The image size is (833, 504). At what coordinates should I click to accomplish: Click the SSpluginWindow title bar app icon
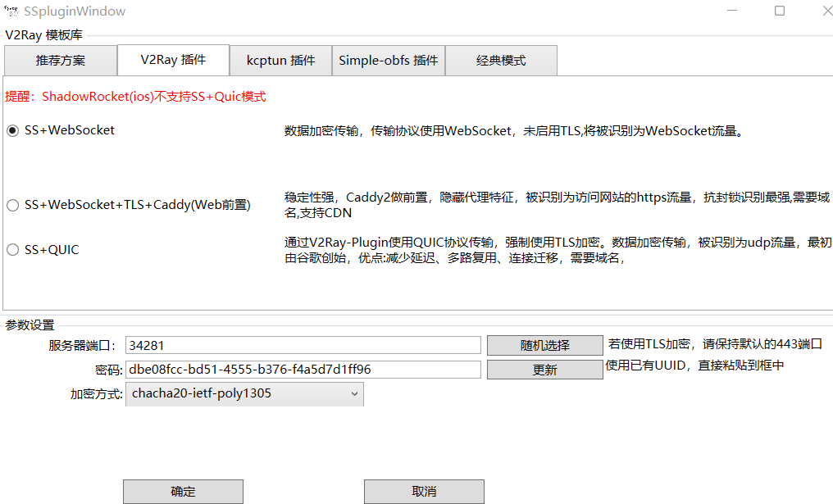click(x=11, y=11)
